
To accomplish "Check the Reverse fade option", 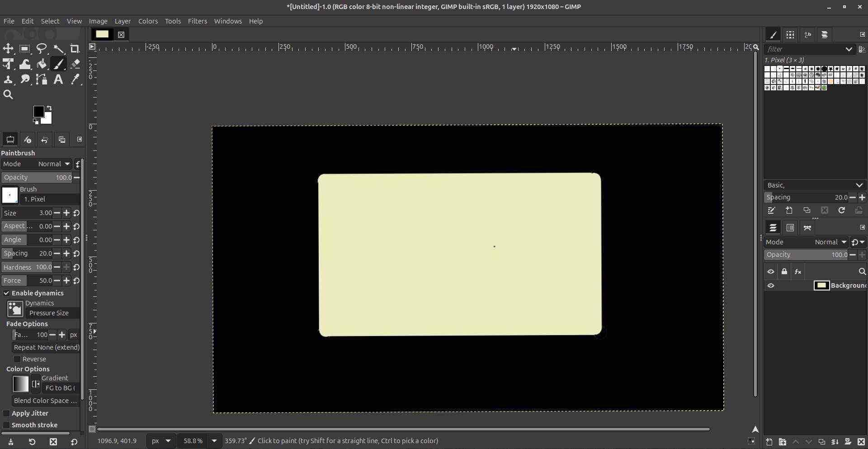I will tap(17, 360).
